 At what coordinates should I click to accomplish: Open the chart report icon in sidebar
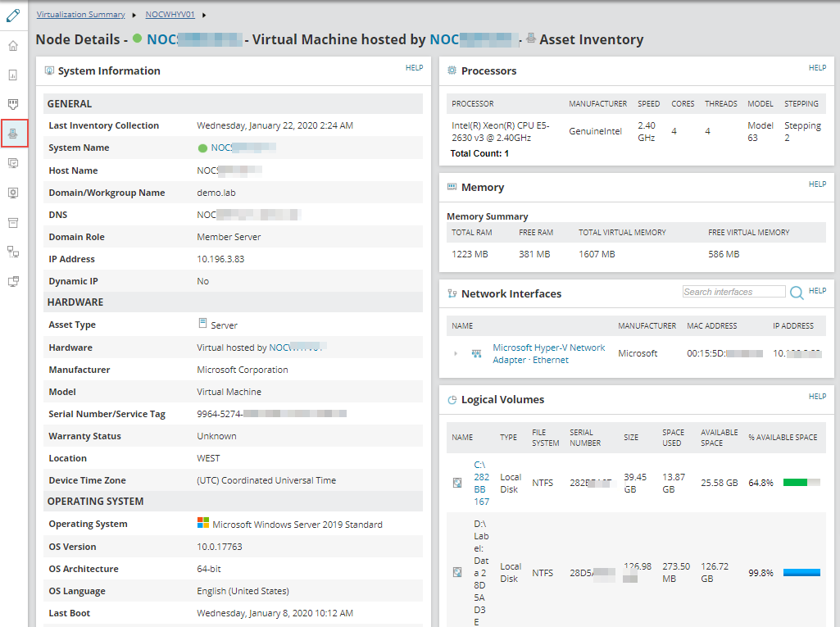[x=13, y=75]
